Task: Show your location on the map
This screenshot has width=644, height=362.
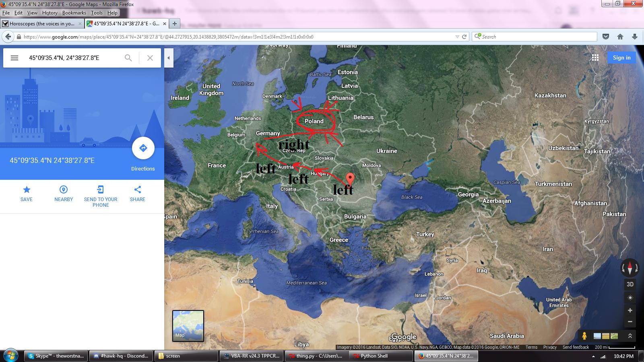Action: pos(630,298)
